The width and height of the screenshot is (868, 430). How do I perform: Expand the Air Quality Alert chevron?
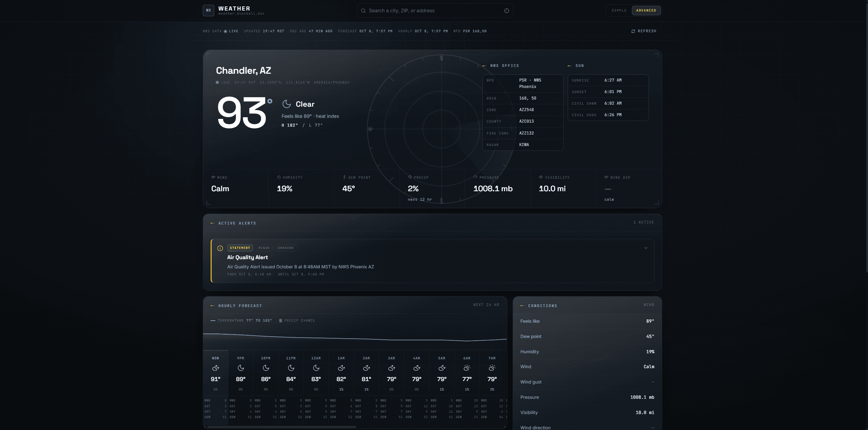pos(646,248)
